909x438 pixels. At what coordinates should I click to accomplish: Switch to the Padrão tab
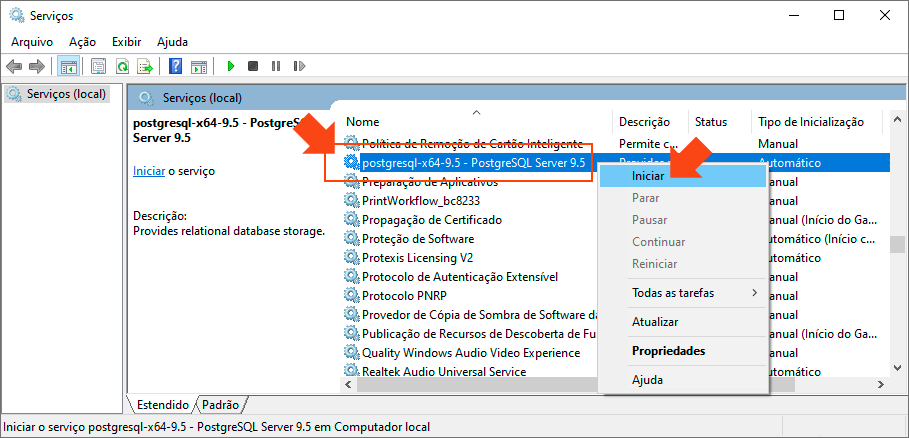click(x=221, y=405)
